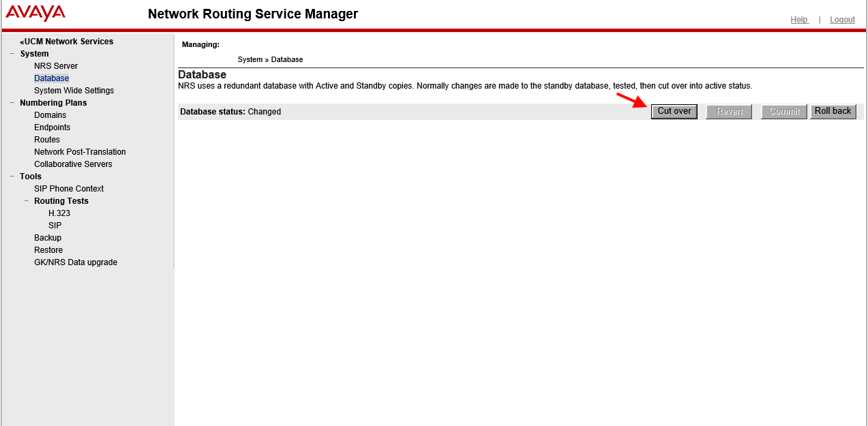Collapse the Tools tree section
Viewport: 868px width, 426px height.
coord(12,177)
